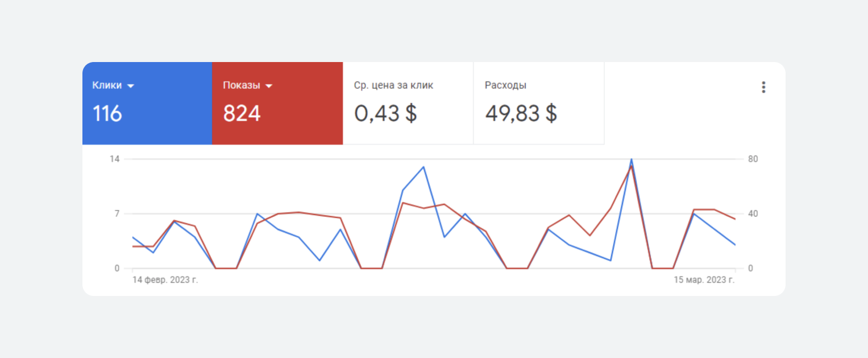Select the Расходы metric tile
Screen dimensions: 868x358
click(x=538, y=103)
